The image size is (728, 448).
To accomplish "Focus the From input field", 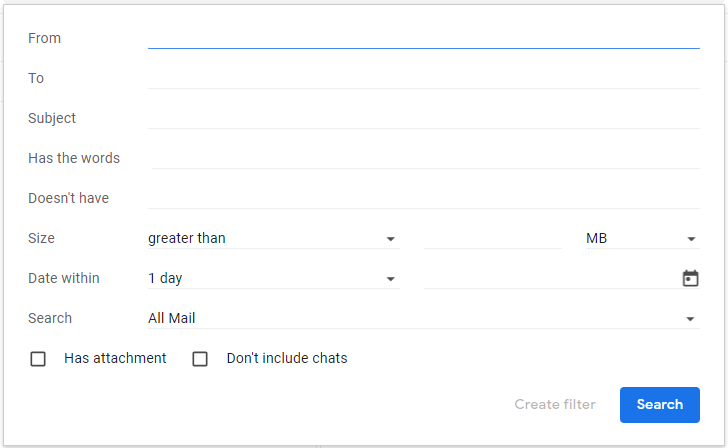I will tap(423, 37).
